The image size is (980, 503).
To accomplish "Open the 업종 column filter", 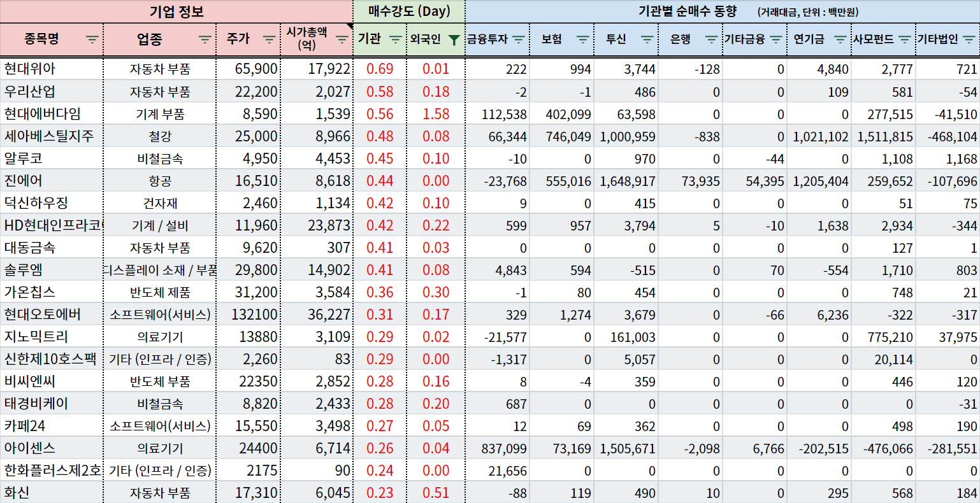I will (205, 39).
